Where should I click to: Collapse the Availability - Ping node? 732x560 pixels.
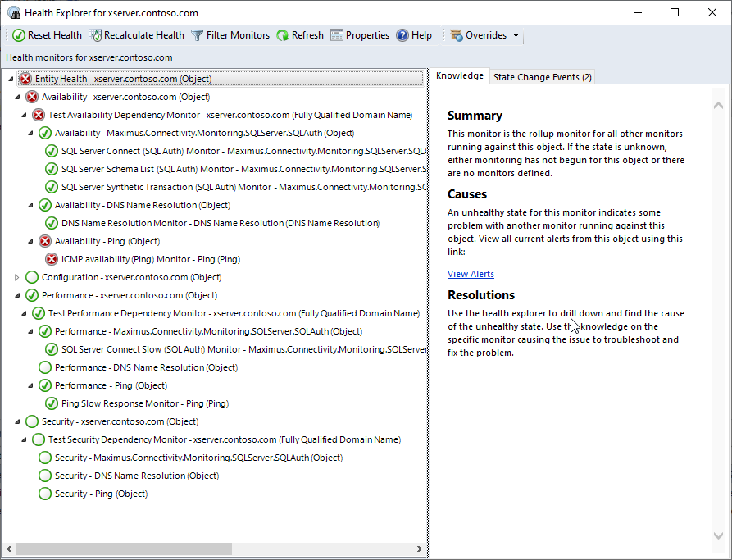[30, 241]
